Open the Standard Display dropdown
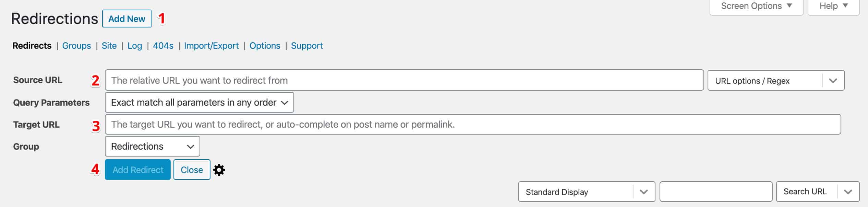 pyautogui.click(x=586, y=192)
